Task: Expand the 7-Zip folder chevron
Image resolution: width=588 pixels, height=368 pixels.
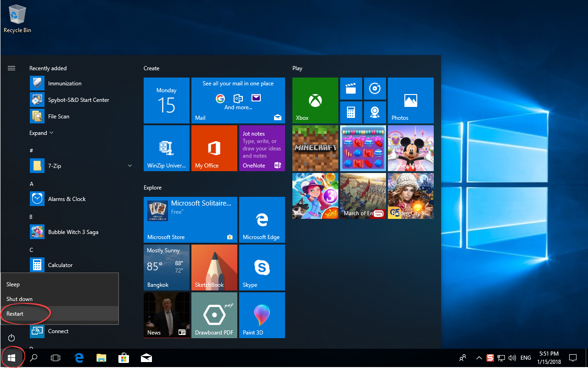Action: tap(130, 166)
